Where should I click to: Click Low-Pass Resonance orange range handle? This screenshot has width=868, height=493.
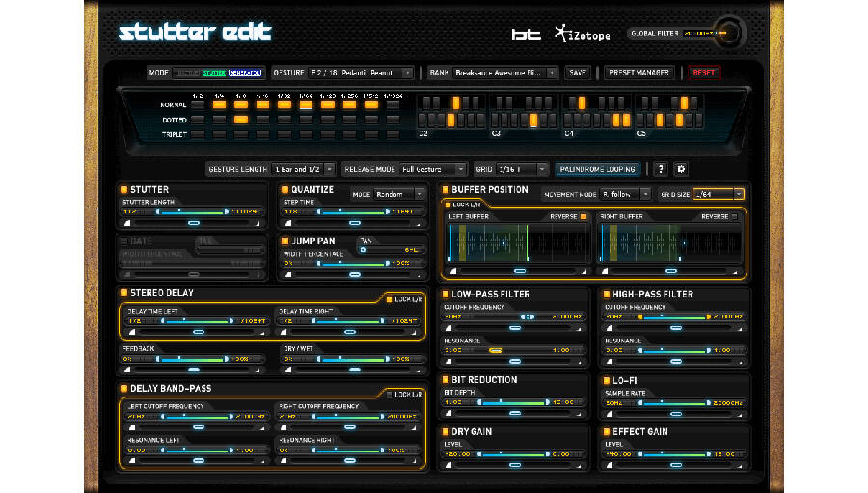click(496, 350)
